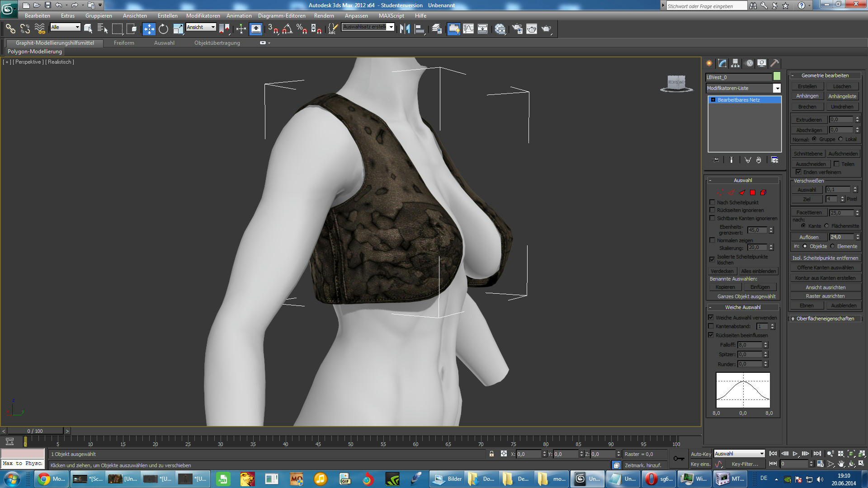Select Vertex sub-object level icon
Image resolution: width=868 pixels, height=488 pixels.
(x=721, y=192)
